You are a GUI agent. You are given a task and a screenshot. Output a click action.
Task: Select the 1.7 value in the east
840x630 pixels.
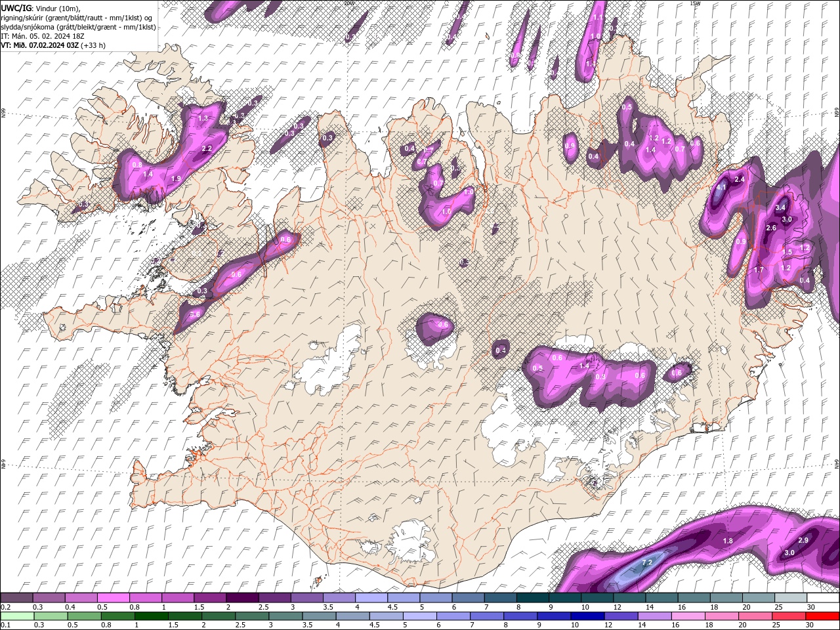coord(759,270)
